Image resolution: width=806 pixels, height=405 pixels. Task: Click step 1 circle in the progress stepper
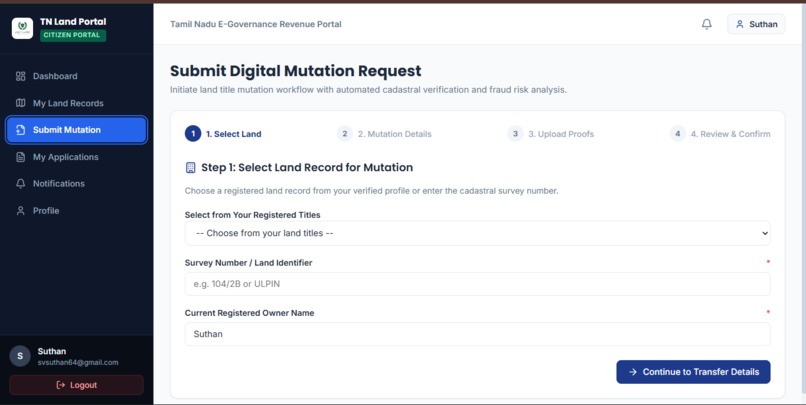(193, 134)
